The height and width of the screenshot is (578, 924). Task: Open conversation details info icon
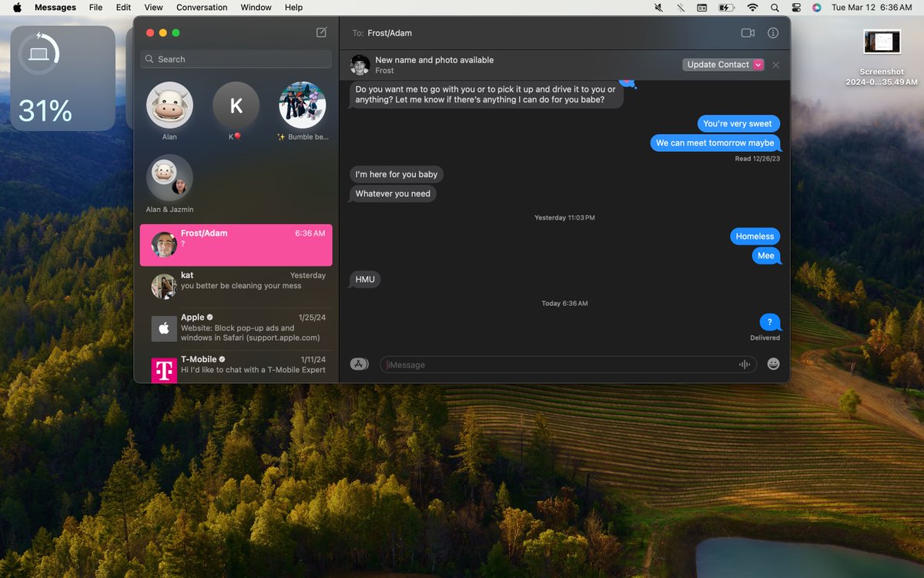click(x=773, y=33)
